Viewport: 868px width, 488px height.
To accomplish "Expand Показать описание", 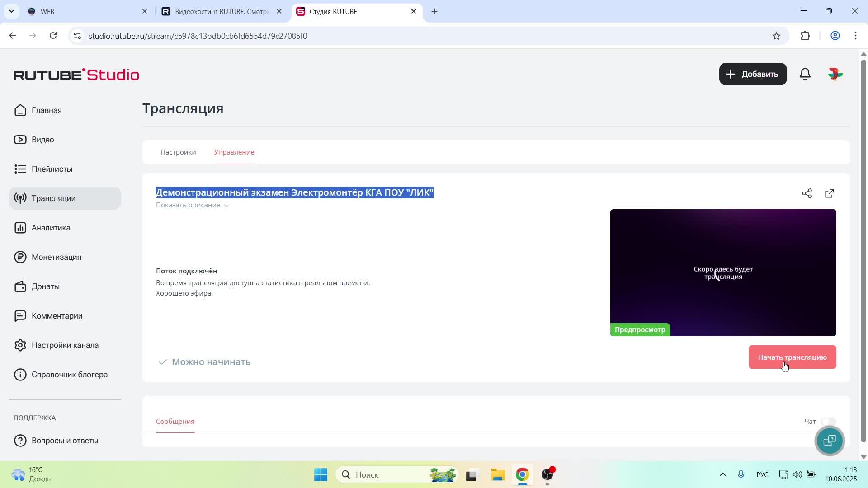I will click(x=193, y=205).
